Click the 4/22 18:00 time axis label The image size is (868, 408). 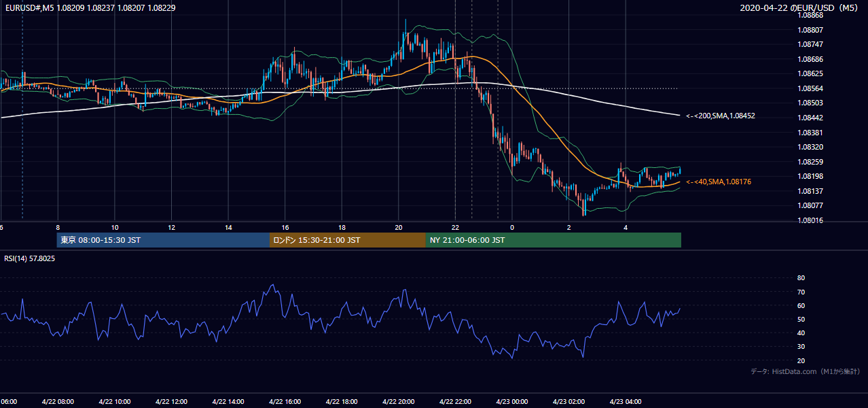click(x=342, y=402)
